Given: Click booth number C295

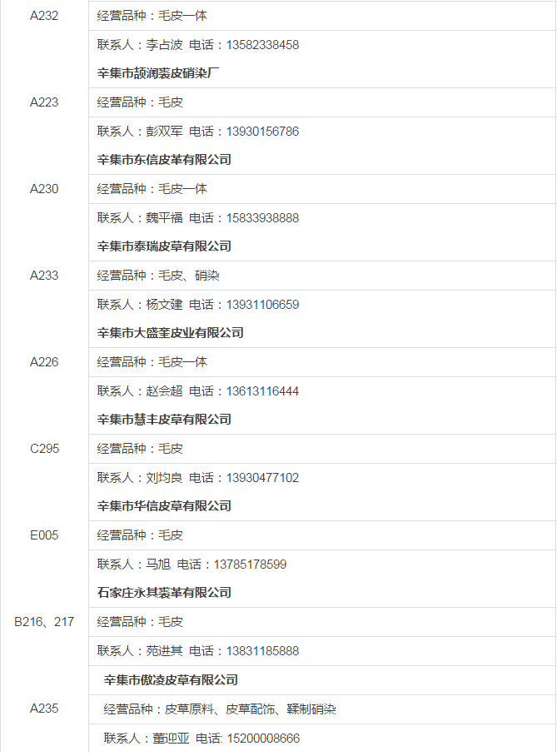Looking at the screenshot, I should coord(44,449).
